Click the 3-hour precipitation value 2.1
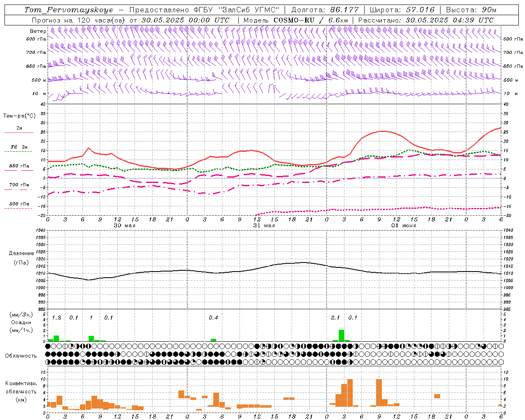 pos(335,317)
